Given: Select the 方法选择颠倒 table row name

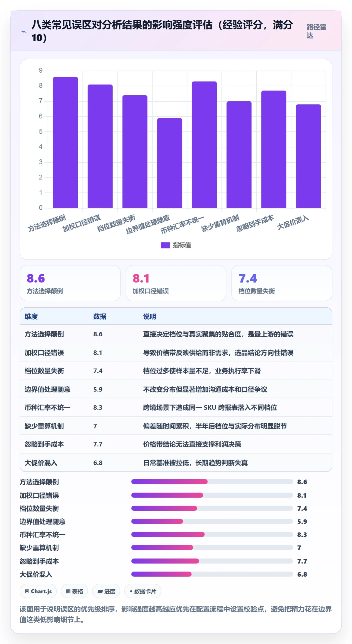Looking at the screenshot, I should pyautogui.click(x=44, y=334).
